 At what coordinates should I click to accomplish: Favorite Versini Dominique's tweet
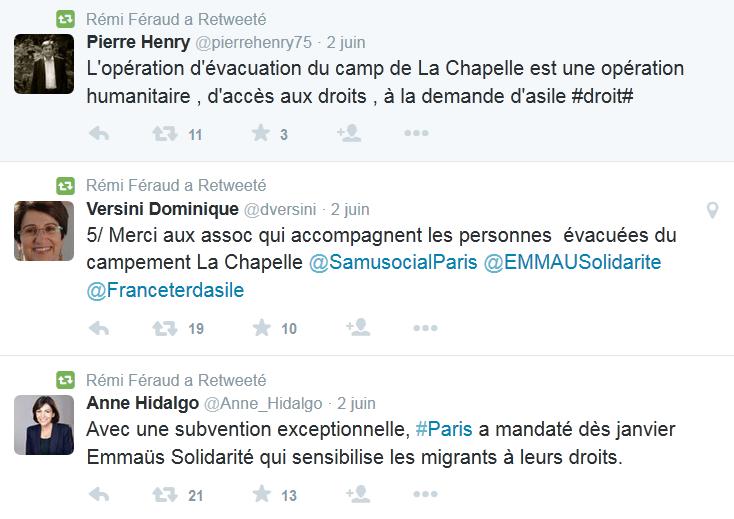262,328
